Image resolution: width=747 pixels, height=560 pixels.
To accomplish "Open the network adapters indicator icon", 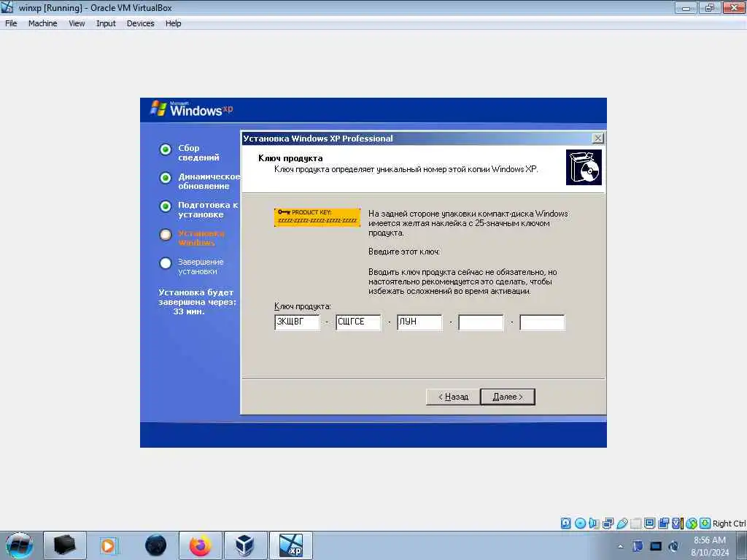I will click(x=608, y=524).
